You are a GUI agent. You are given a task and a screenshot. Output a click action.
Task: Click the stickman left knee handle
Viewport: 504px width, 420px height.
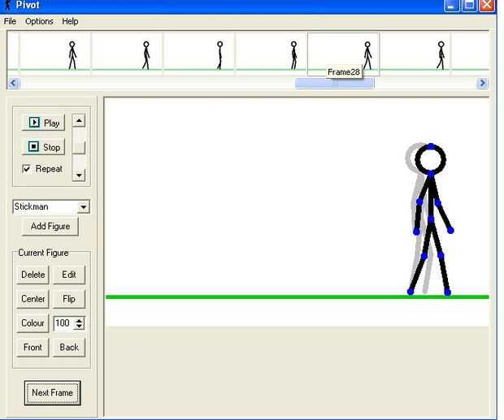pos(424,256)
